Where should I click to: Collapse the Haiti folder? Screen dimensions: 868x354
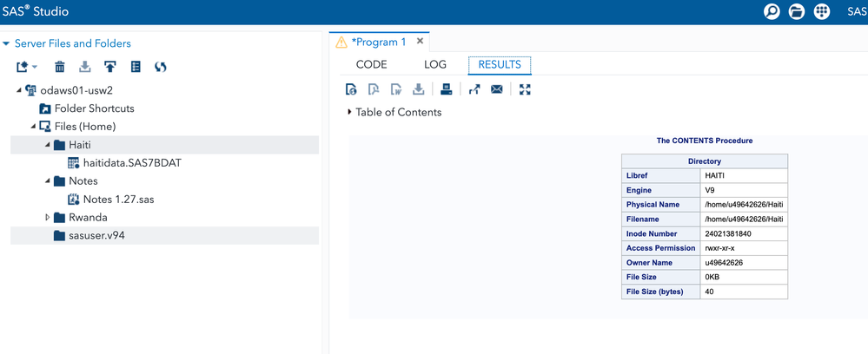click(48, 145)
